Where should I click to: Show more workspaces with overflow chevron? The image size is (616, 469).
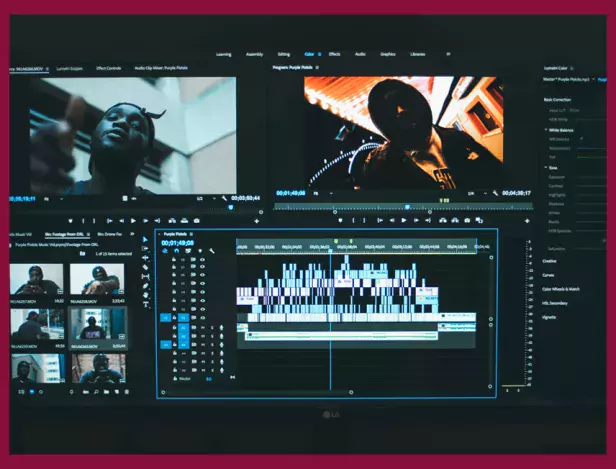click(x=448, y=54)
